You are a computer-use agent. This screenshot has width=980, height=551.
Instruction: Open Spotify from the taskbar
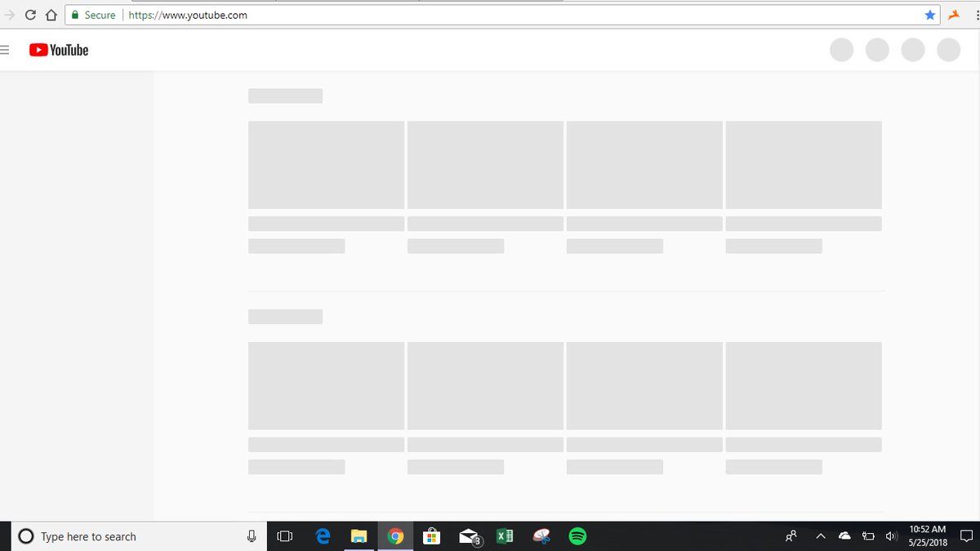(x=577, y=536)
